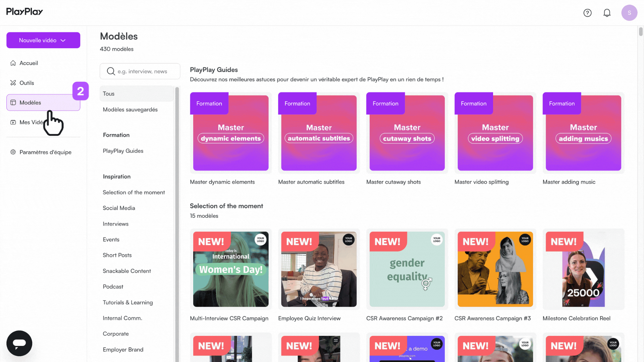Open CSR Awareness Campaign #3 thumbnail
The width and height of the screenshot is (644, 362).
click(x=495, y=269)
